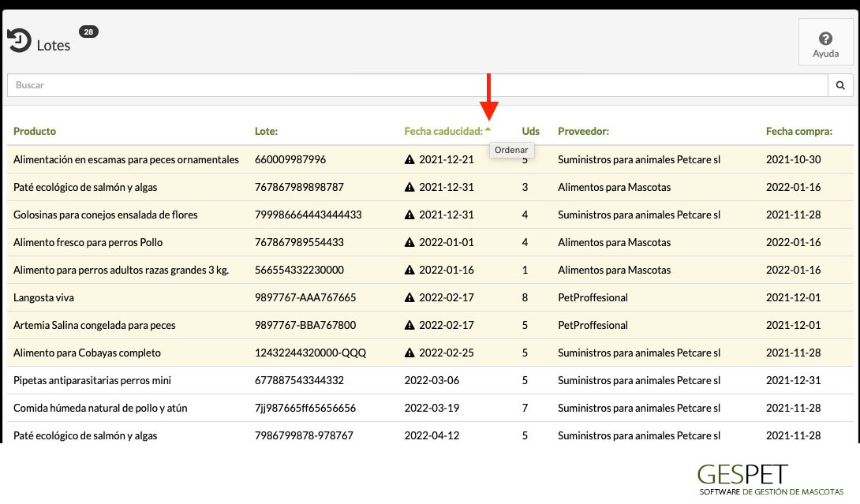Click the 8 units value in Langosta viva row

pos(525,297)
